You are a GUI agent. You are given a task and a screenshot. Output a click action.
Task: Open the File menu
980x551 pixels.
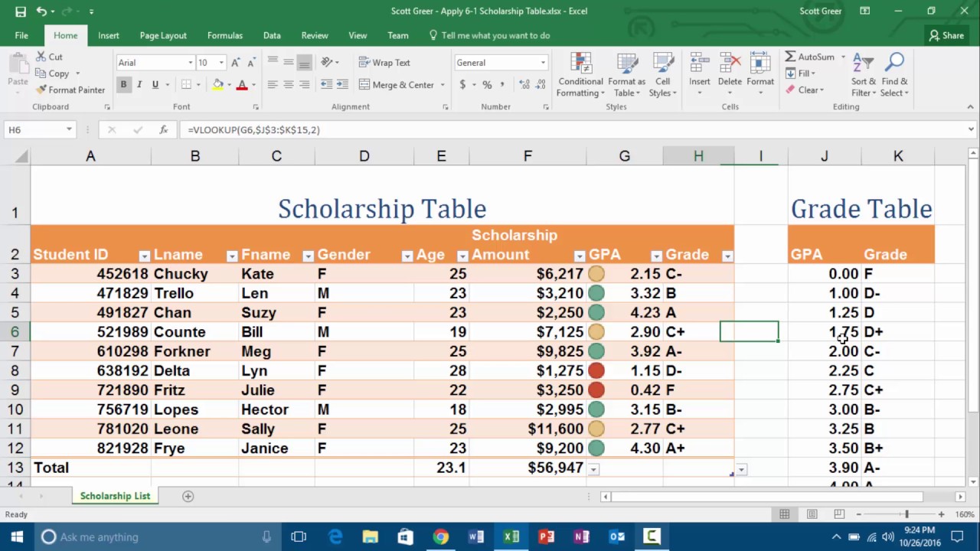21,35
